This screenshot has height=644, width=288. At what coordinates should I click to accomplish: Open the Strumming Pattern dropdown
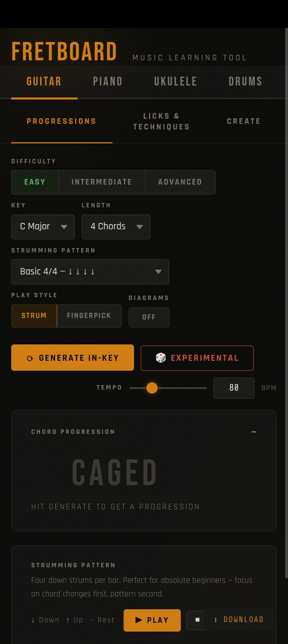pyautogui.click(x=90, y=272)
